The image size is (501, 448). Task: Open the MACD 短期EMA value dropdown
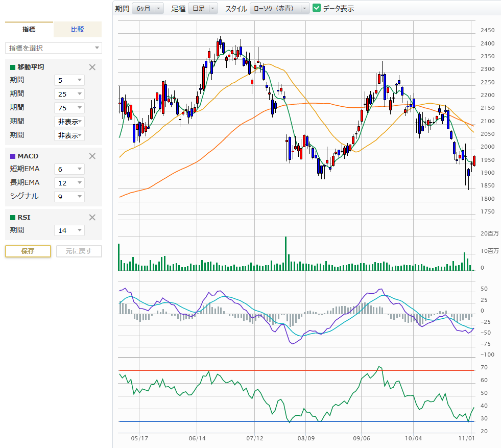click(69, 169)
